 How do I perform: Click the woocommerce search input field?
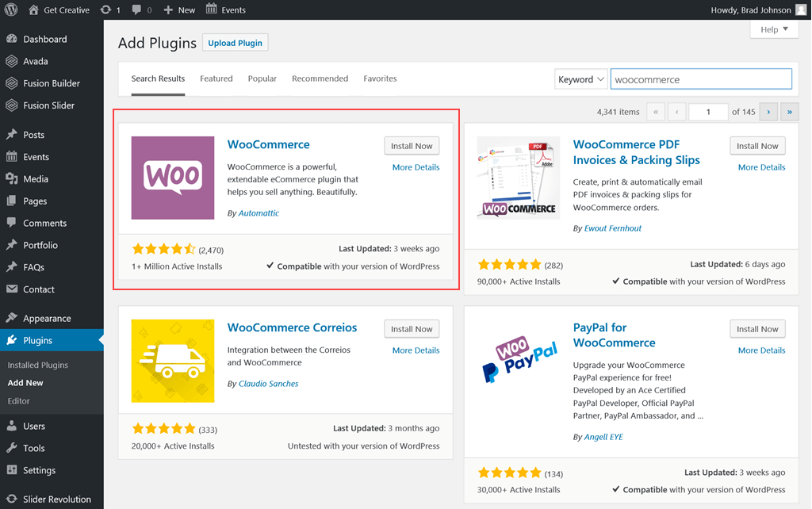pos(701,79)
